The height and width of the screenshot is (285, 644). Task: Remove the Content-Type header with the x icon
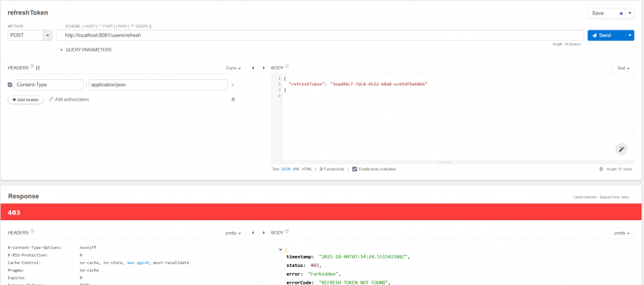click(x=233, y=85)
